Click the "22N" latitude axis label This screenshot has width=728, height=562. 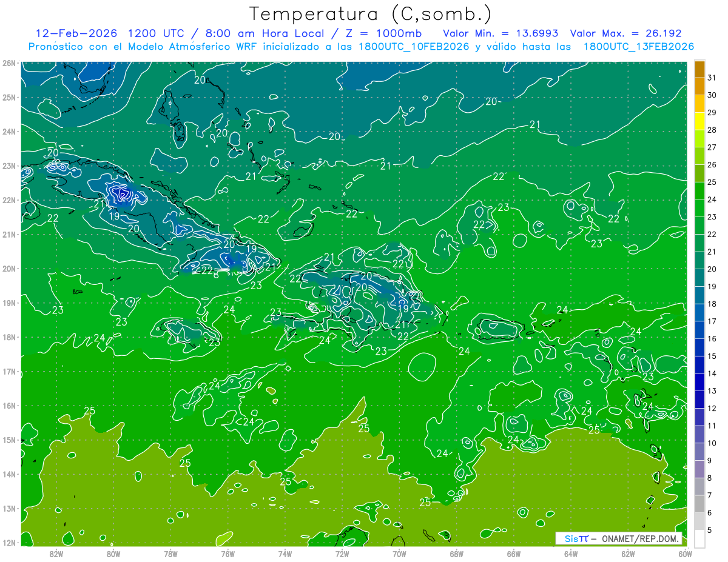pyautogui.click(x=9, y=200)
